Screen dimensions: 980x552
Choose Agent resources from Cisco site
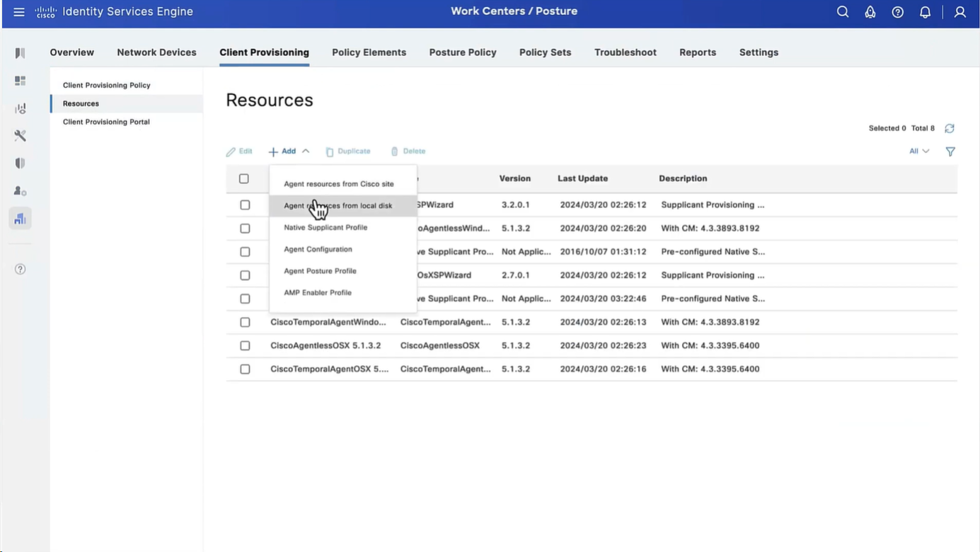(x=338, y=184)
